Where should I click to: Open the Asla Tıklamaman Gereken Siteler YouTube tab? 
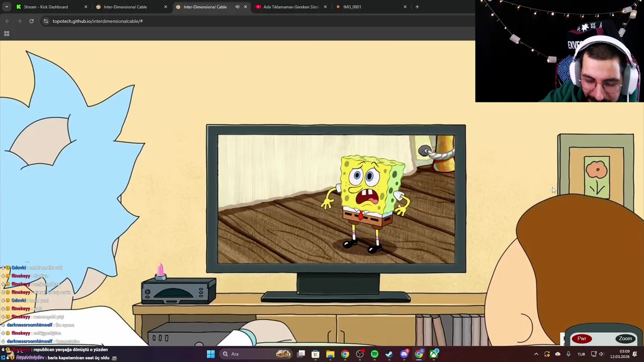(291, 7)
